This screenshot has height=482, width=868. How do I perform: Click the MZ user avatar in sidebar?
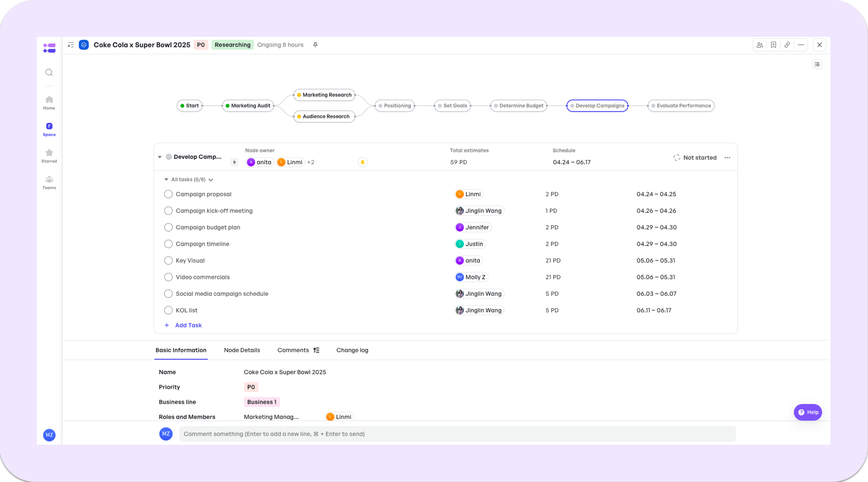[x=49, y=435]
